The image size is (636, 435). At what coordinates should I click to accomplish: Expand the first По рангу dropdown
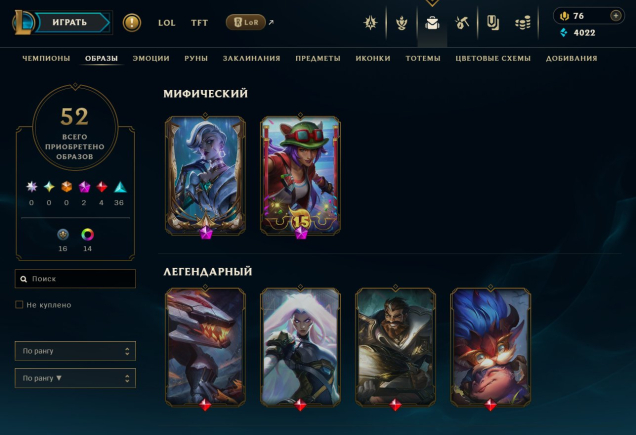75,351
